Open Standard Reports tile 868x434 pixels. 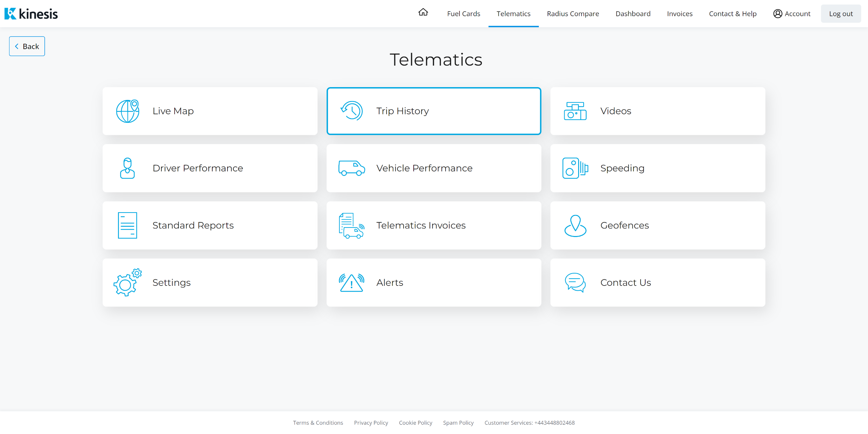(210, 225)
